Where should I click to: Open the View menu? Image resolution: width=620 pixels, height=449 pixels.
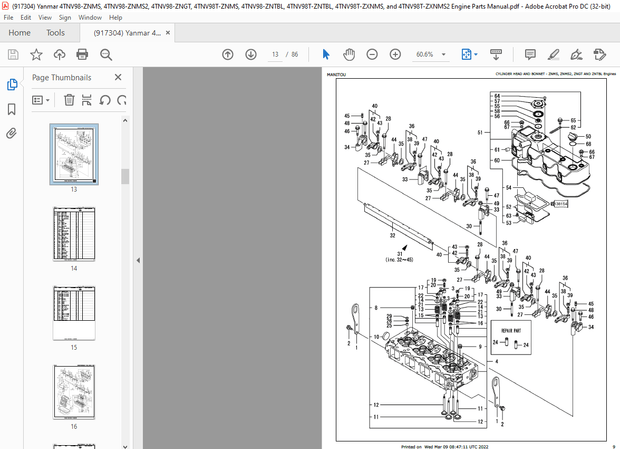coord(45,17)
